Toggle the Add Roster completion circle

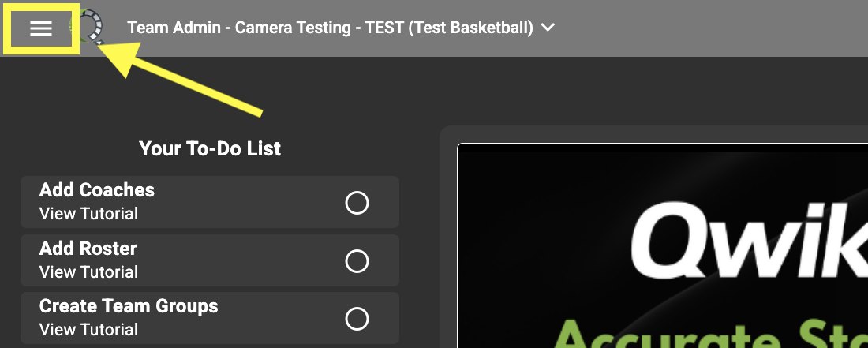[x=357, y=261]
